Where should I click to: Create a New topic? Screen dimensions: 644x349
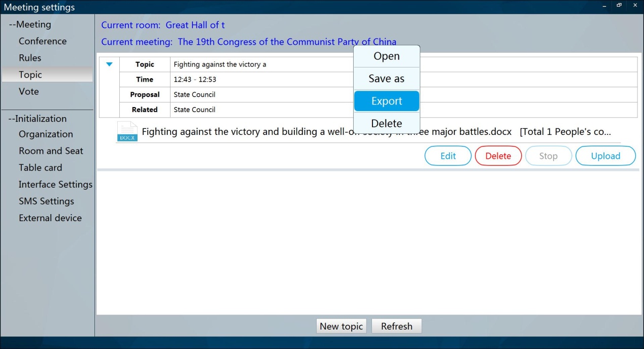pyautogui.click(x=342, y=326)
